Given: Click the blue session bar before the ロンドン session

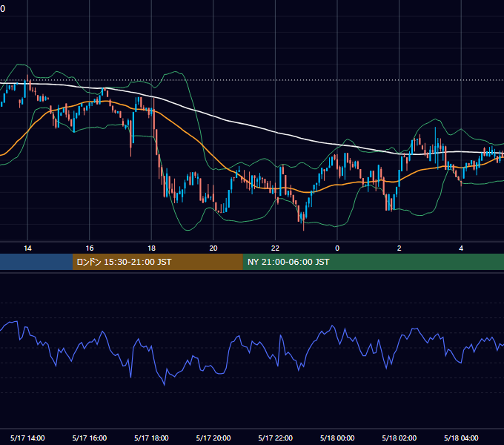Looking at the screenshot, I should click(x=36, y=262).
